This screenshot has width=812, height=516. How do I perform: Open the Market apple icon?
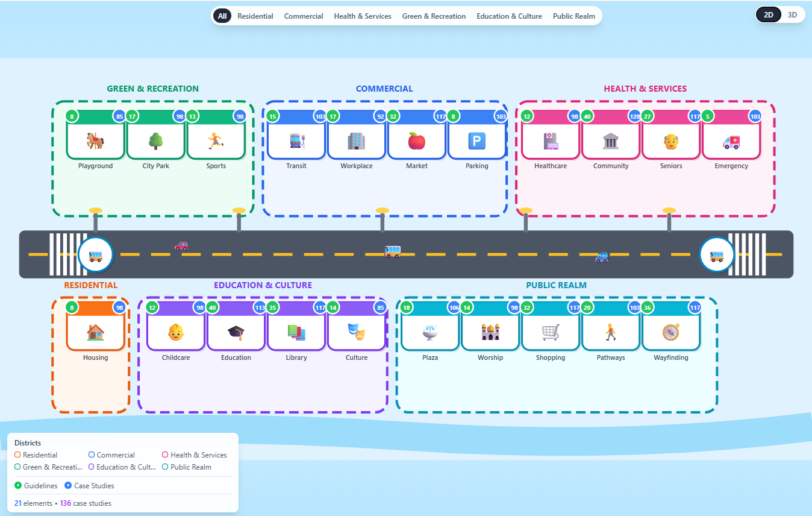pyautogui.click(x=417, y=141)
